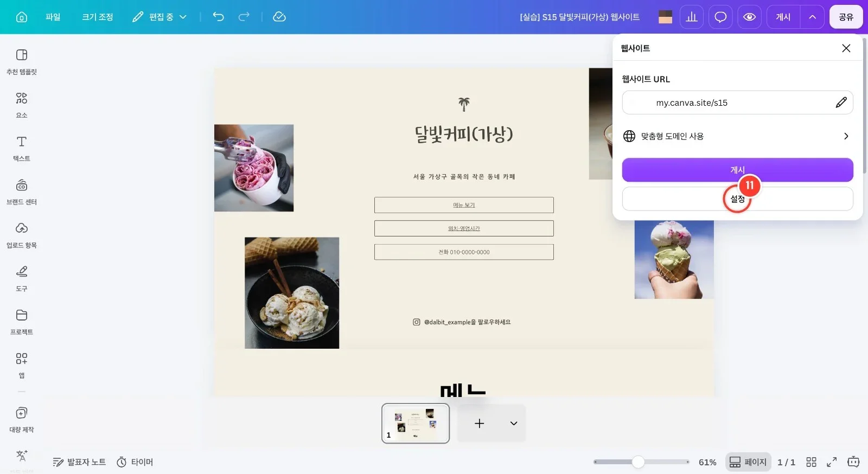Click the zoom slider handle

[639, 462]
